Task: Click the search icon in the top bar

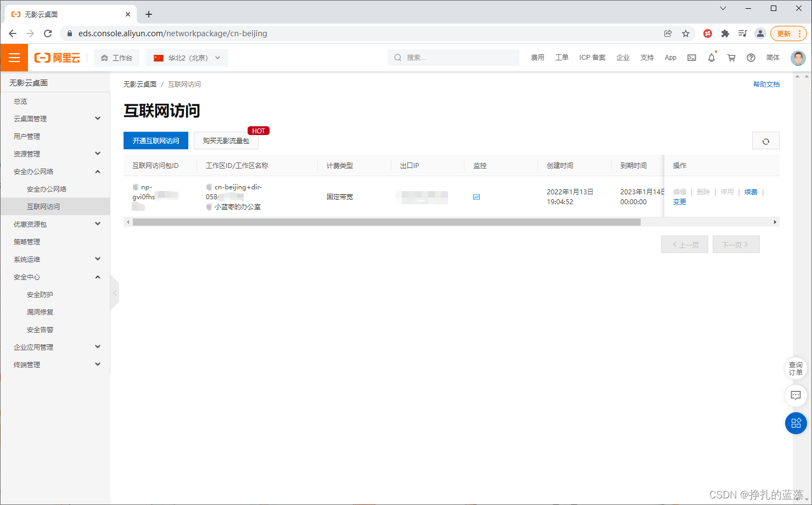Action: [397, 57]
